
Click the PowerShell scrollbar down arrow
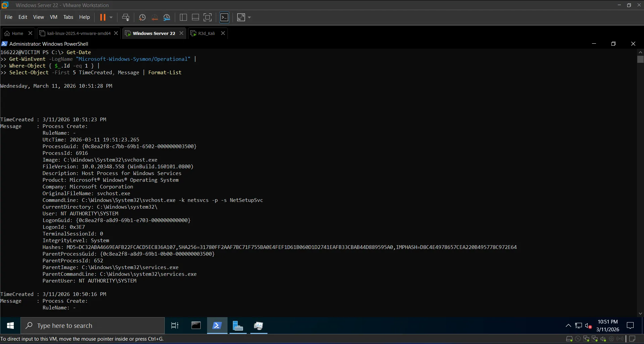click(x=640, y=313)
